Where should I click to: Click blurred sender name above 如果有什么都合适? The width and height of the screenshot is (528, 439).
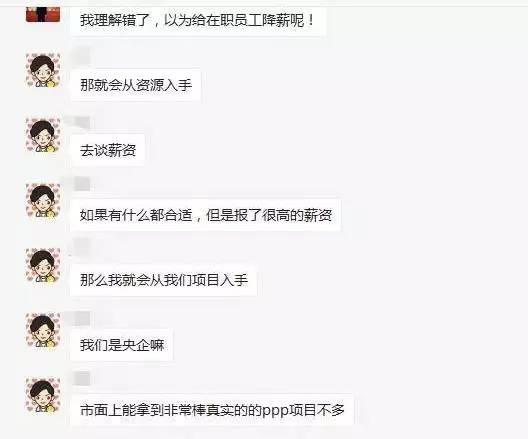[x=82, y=184]
